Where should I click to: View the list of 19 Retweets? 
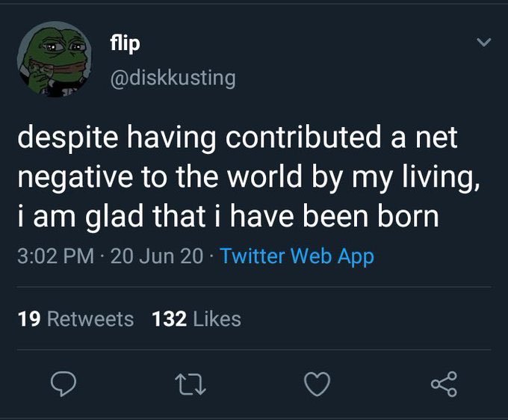click(x=75, y=319)
